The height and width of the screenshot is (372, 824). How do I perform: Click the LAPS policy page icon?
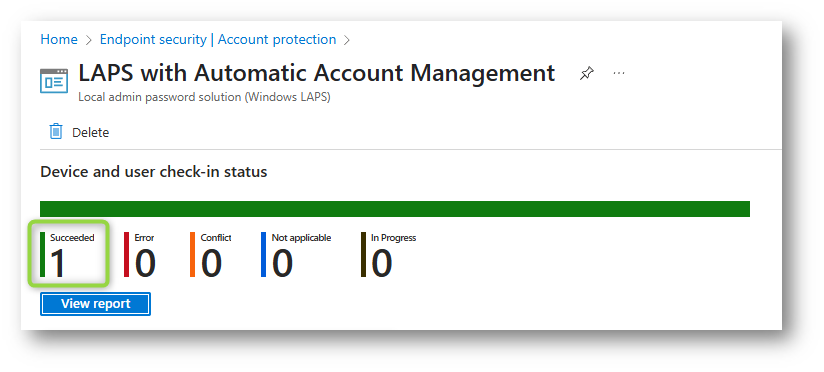[x=54, y=81]
